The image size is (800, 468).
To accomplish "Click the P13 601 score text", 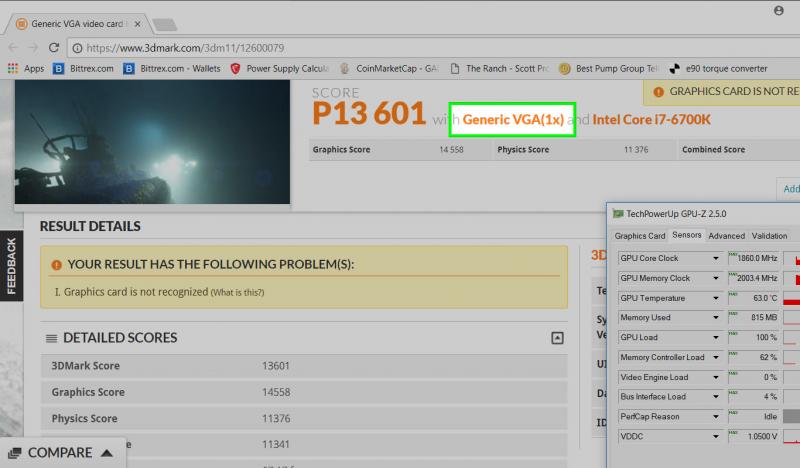I will [369, 113].
